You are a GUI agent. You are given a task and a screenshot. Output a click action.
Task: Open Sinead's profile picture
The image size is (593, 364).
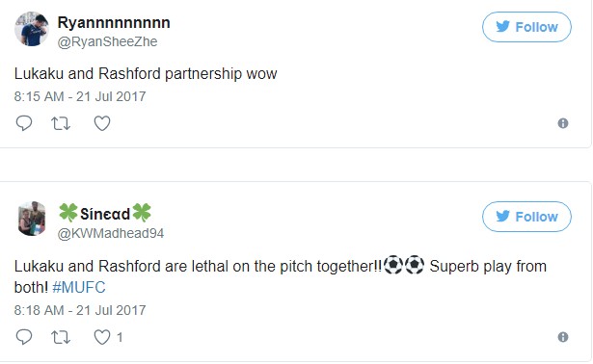[32, 219]
